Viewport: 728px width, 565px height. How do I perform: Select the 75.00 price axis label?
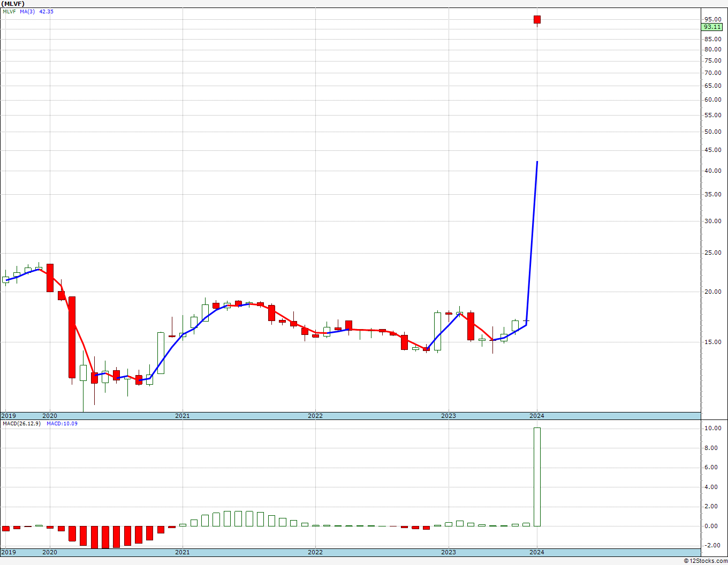click(712, 61)
